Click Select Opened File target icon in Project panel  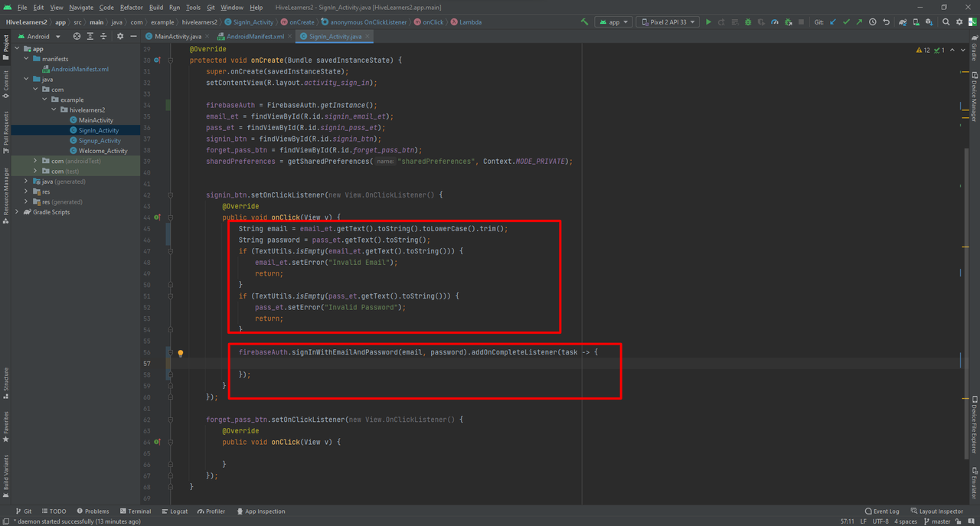pyautogui.click(x=77, y=36)
